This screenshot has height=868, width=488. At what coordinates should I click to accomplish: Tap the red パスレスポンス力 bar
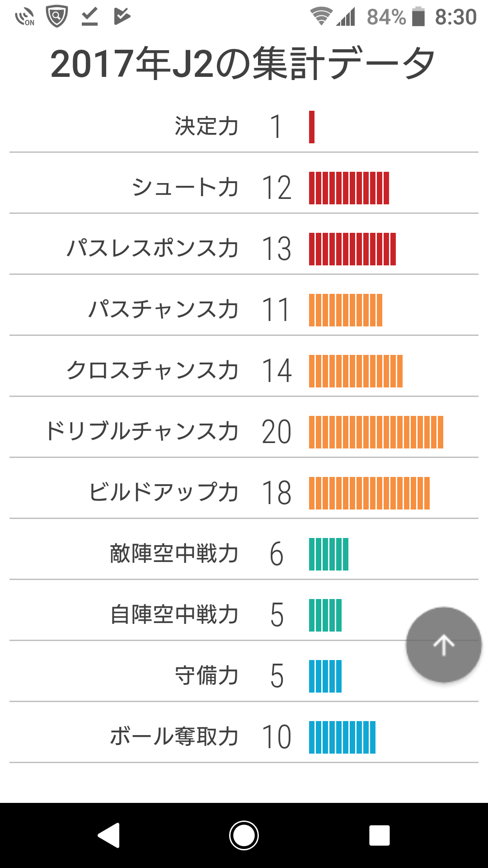pyautogui.click(x=352, y=249)
